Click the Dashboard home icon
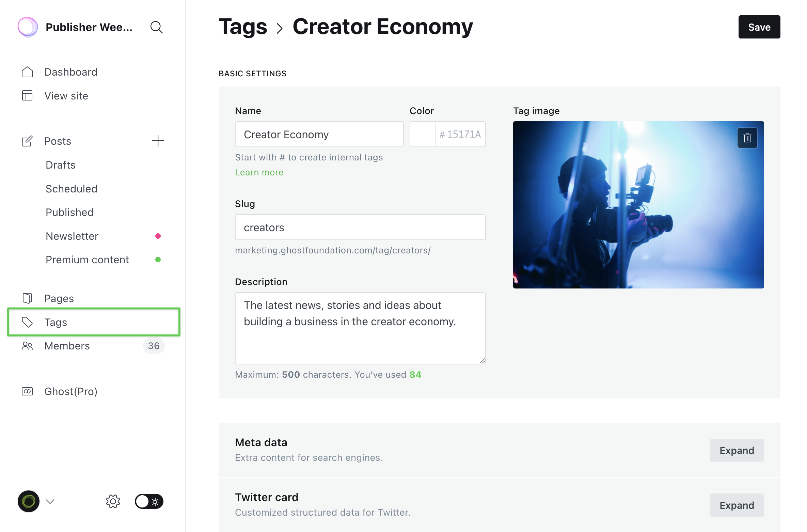807x532 pixels. pos(27,72)
